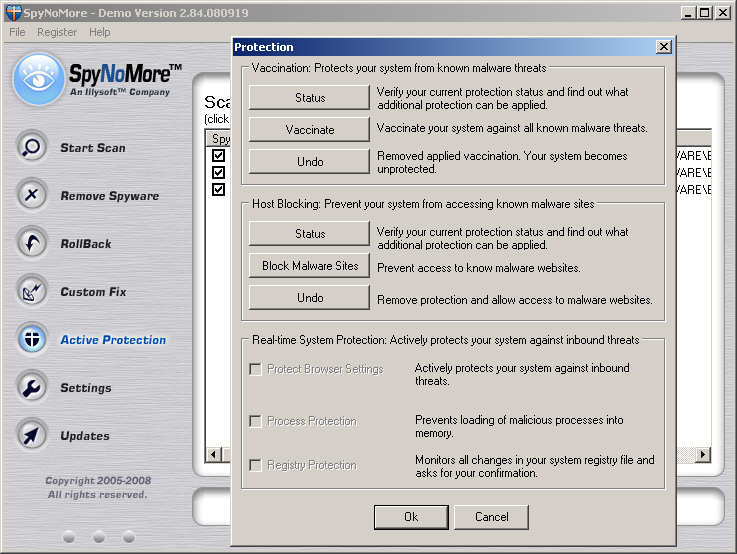Click the Vaccinate button
737x554 pixels.
click(309, 129)
